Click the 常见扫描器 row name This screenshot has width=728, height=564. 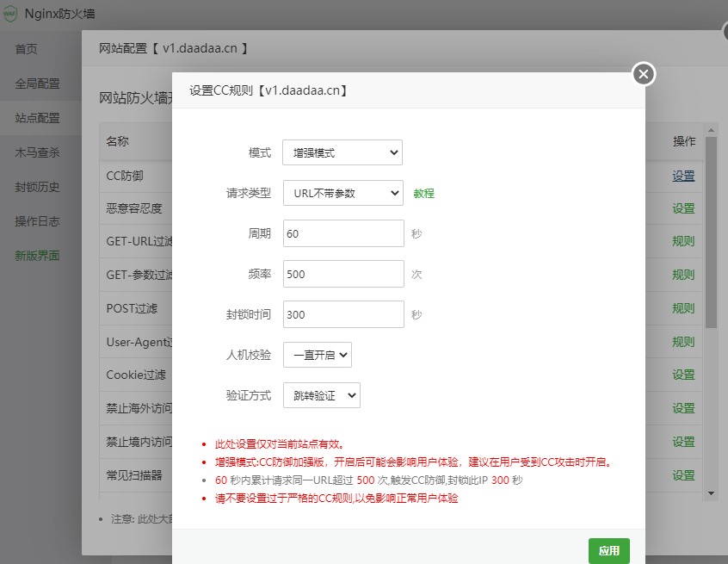[134, 475]
